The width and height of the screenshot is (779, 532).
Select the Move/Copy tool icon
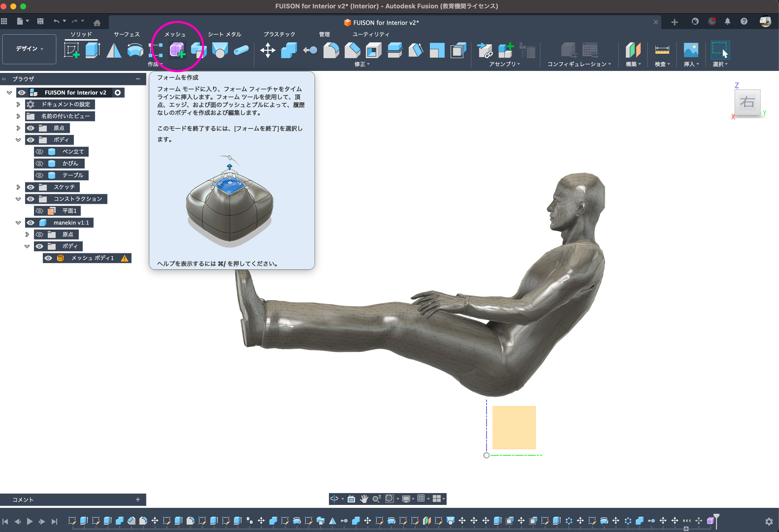(267, 50)
